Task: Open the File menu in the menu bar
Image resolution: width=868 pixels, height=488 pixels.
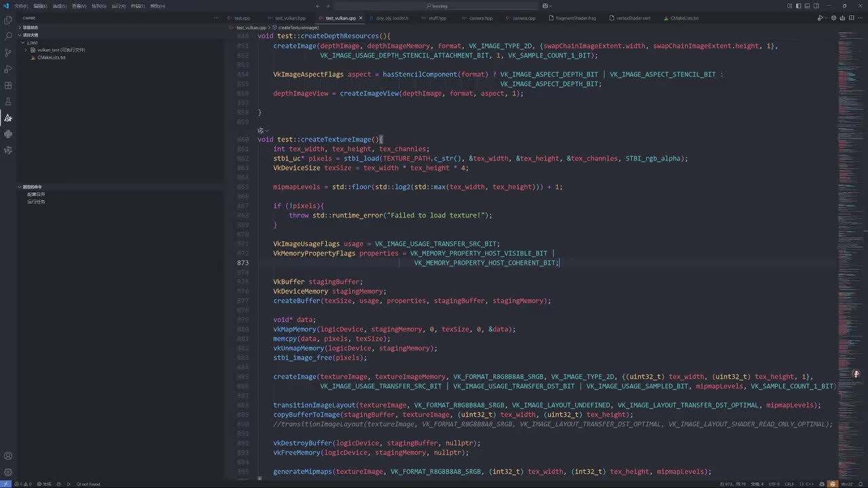Action: tap(21, 6)
